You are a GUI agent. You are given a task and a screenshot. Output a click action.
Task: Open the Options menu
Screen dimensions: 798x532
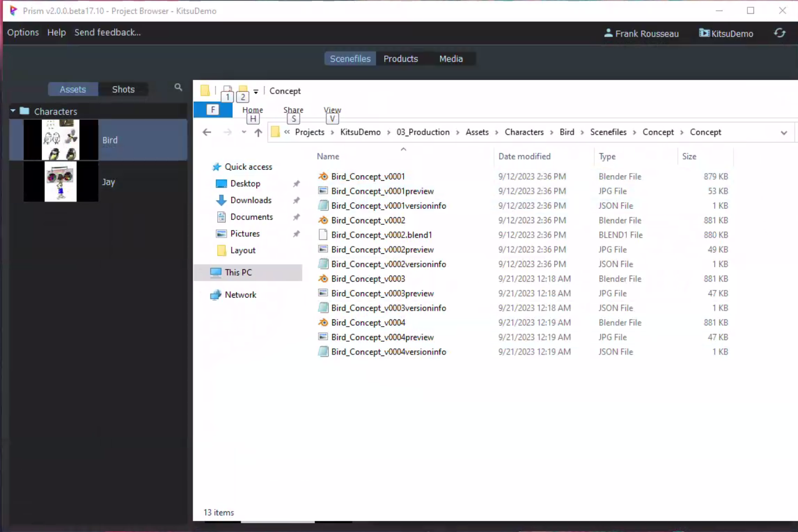point(23,32)
